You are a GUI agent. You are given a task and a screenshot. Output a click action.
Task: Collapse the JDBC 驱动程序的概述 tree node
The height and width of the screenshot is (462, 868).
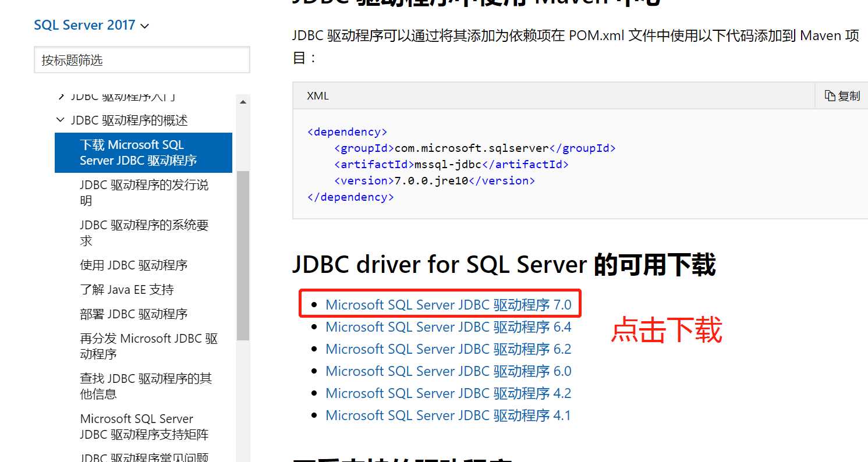[x=60, y=120]
